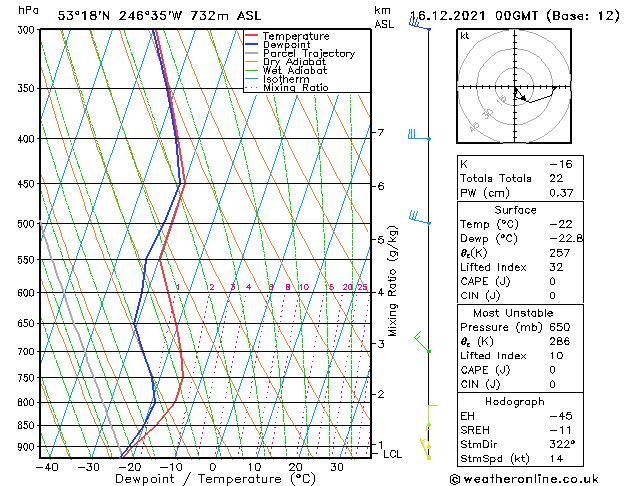Click the hPa axis unit label
Image resolution: width=629 pixels, height=486 pixels.
(x=28, y=10)
